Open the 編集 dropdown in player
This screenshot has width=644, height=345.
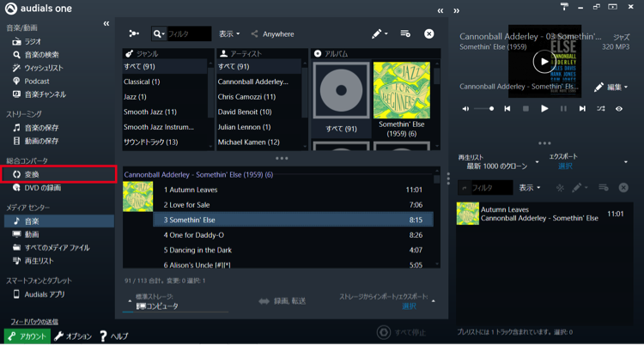(611, 87)
